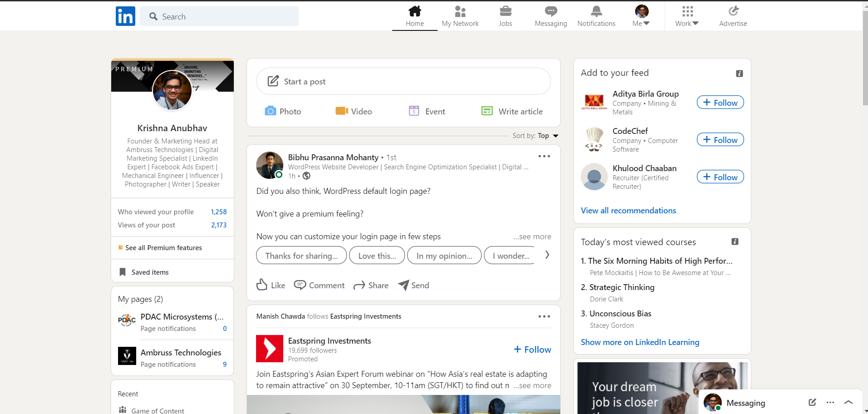Screen dimensions: 868x414
Task: Open PDAC Microsystems page
Action: click(x=182, y=317)
